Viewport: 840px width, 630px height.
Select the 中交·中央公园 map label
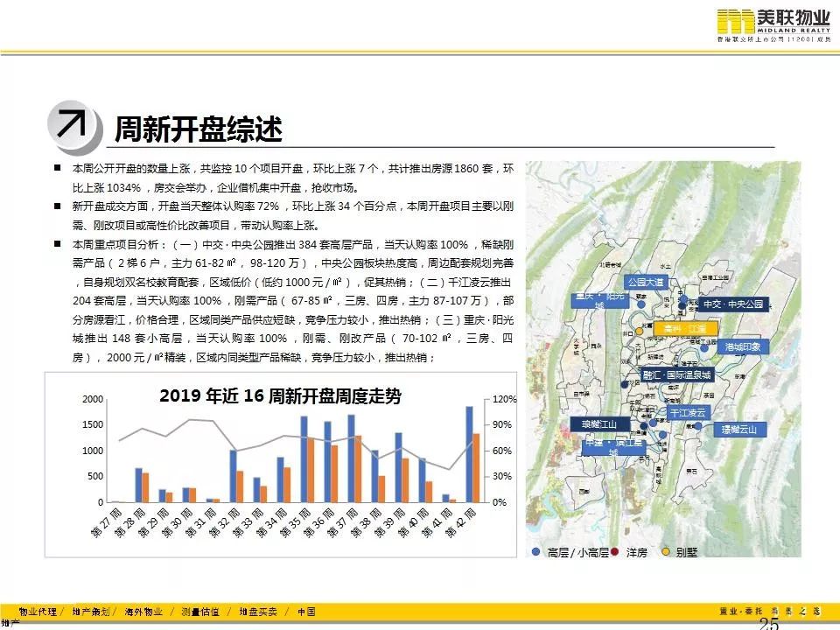click(733, 304)
